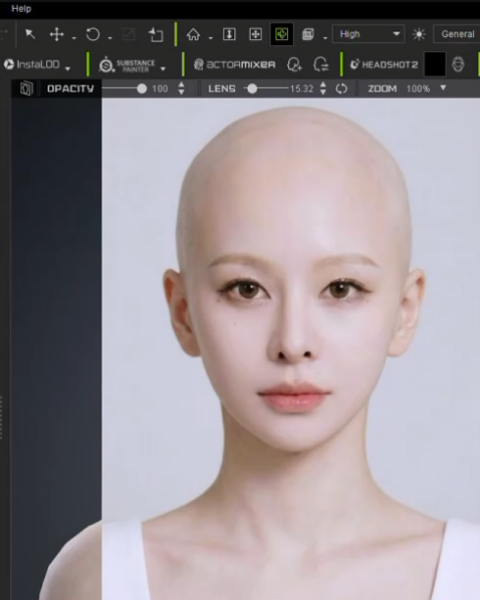480x600 pixels.
Task: Click the black color swatch
Action: 435,64
